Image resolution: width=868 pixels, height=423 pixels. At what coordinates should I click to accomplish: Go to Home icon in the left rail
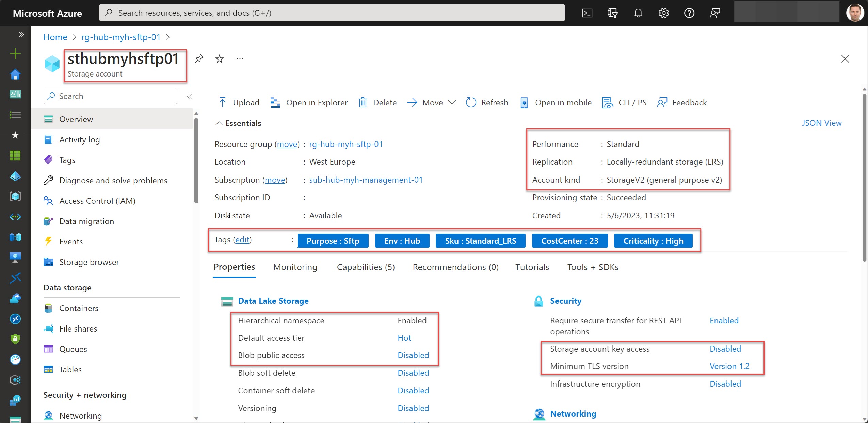(x=15, y=74)
